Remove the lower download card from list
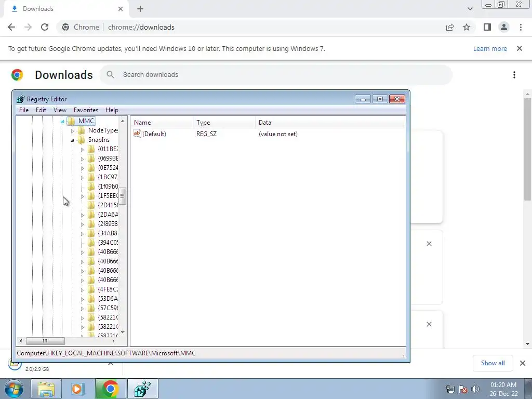Image resolution: width=532 pixels, height=399 pixels. (x=429, y=324)
